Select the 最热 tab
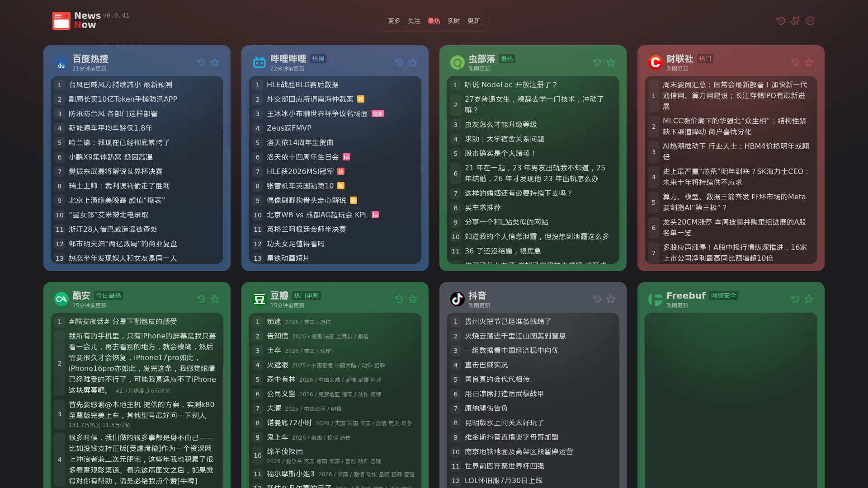 click(434, 21)
